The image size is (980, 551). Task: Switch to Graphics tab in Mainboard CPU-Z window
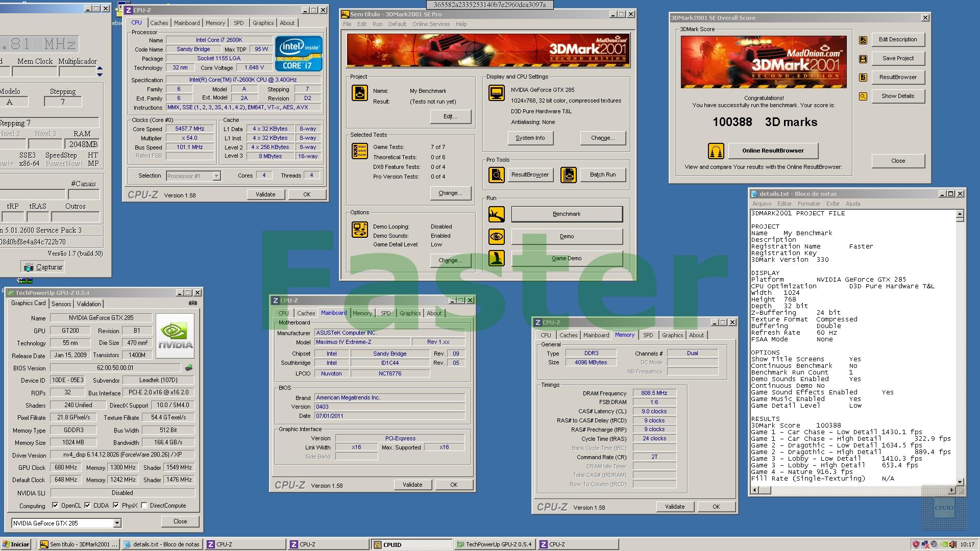[x=410, y=313]
